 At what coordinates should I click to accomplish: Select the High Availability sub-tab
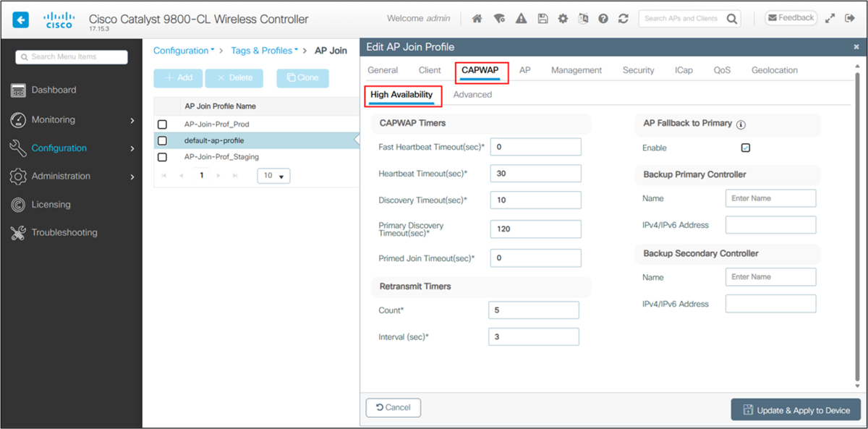click(x=401, y=95)
